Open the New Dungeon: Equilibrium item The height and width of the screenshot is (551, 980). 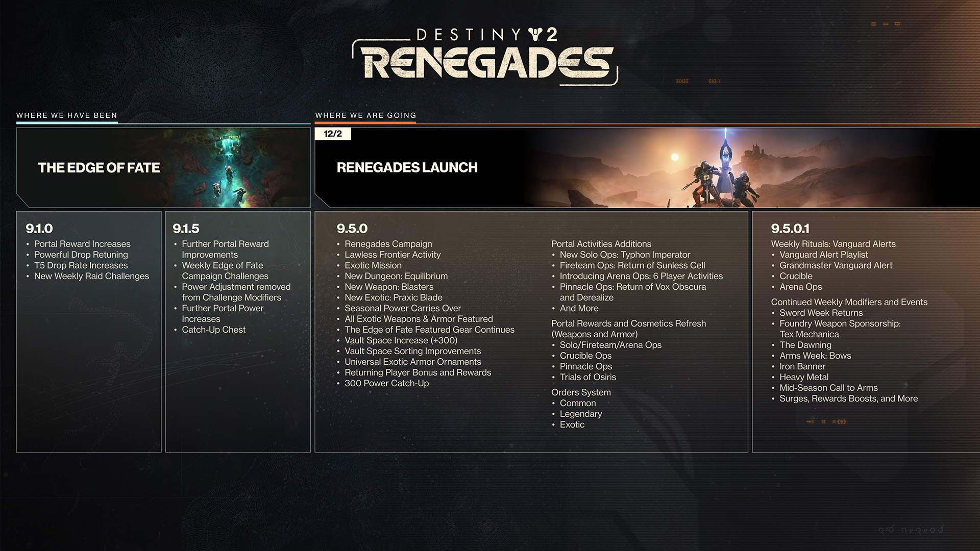click(x=396, y=276)
